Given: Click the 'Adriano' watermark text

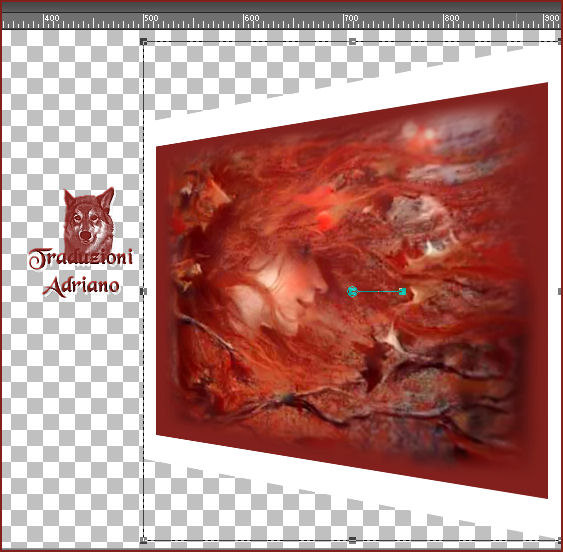Looking at the screenshot, I should click(x=82, y=286).
